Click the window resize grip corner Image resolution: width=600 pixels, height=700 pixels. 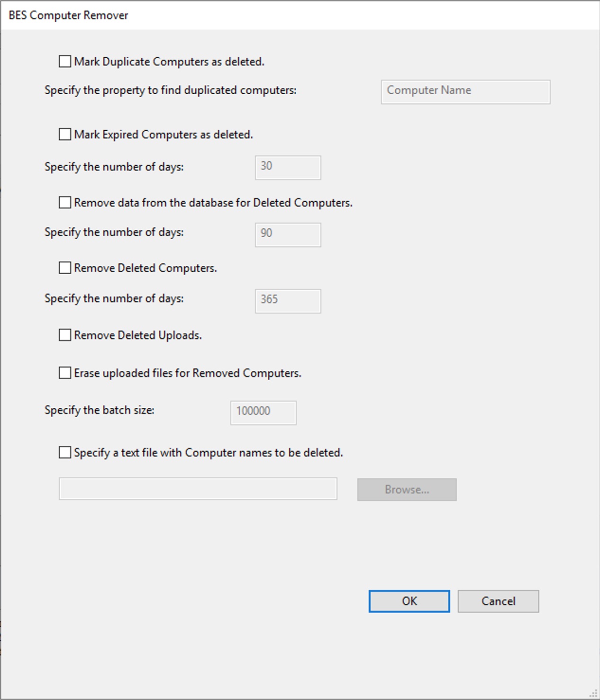coord(593,693)
